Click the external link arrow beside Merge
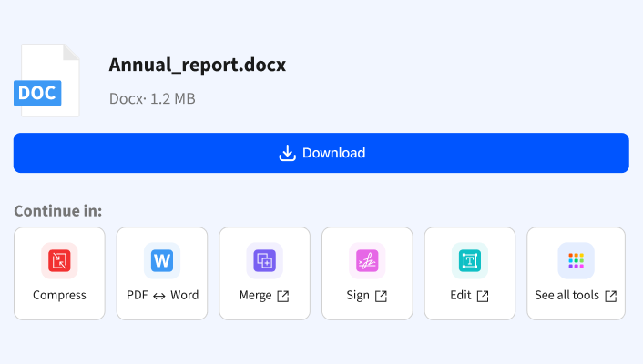Viewport: 643px width, 364px height. coord(283,296)
